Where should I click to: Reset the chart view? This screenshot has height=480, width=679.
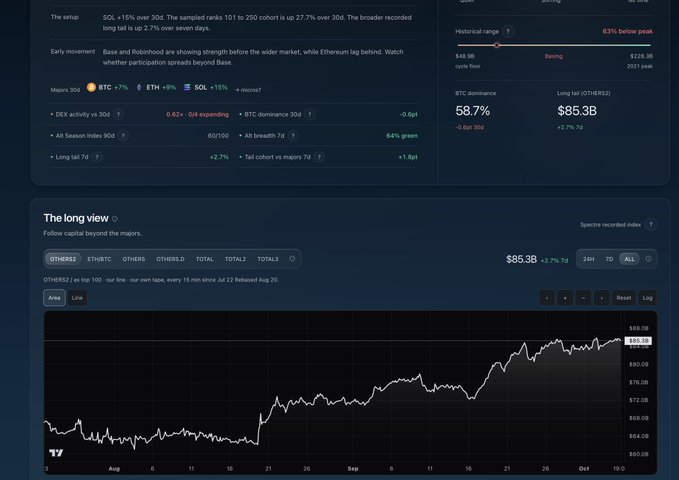[624, 298]
